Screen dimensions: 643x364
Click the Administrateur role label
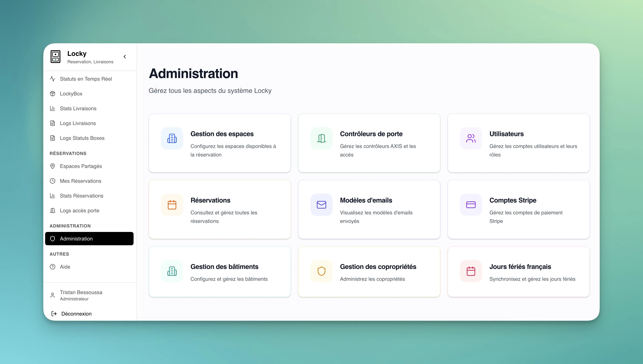click(x=74, y=299)
